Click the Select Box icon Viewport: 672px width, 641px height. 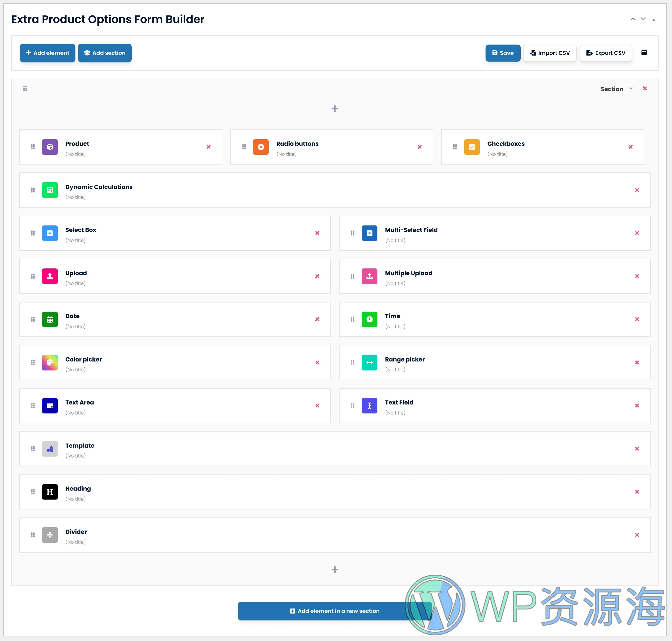coord(50,233)
